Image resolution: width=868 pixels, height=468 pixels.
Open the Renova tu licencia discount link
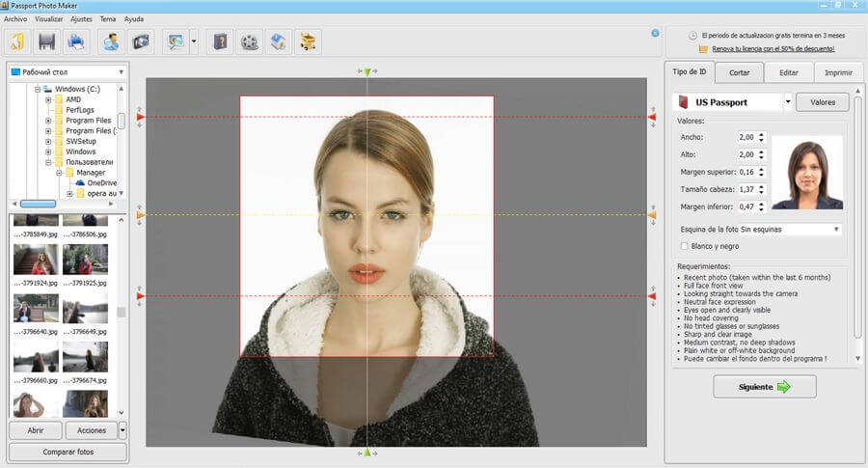773,49
